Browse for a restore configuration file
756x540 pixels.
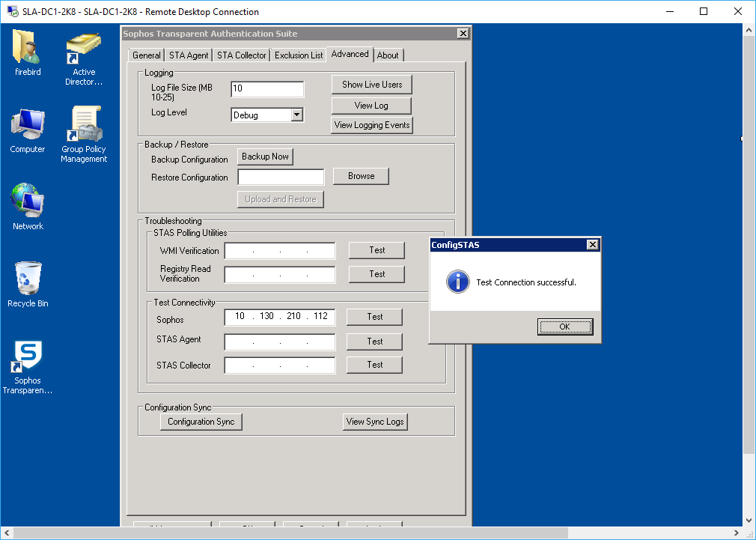coord(361,176)
